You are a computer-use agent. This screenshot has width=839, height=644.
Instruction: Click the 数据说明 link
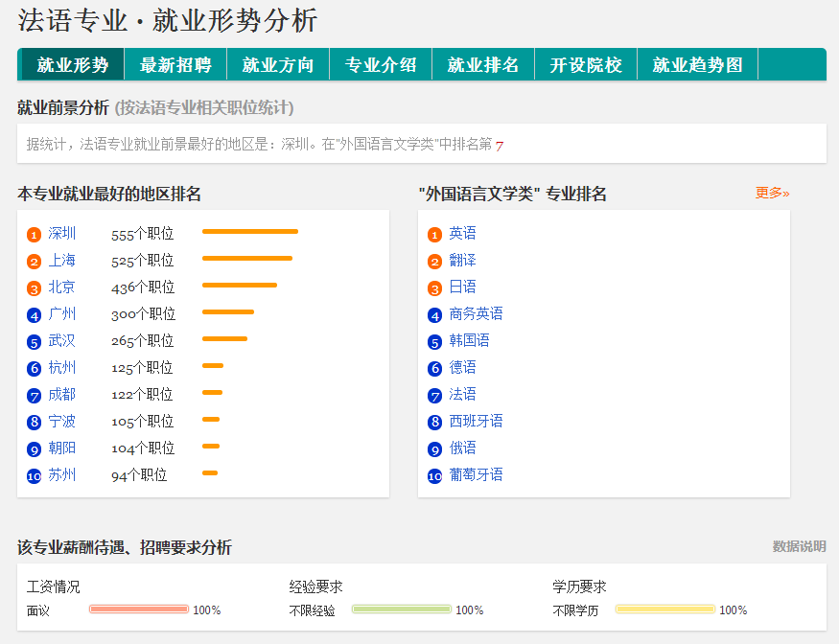[x=799, y=546]
